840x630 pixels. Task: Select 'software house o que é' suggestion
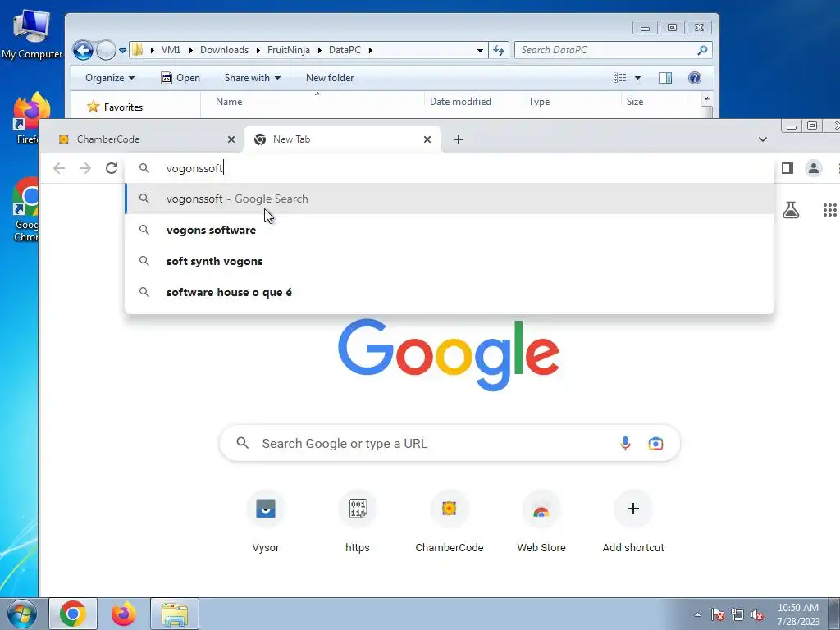point(450,292)
